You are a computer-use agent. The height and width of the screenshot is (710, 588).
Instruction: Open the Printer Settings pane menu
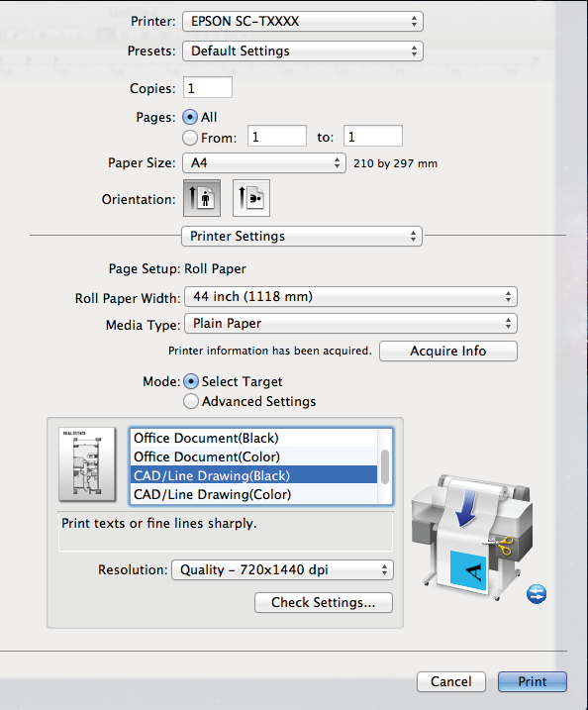(302, 236)
